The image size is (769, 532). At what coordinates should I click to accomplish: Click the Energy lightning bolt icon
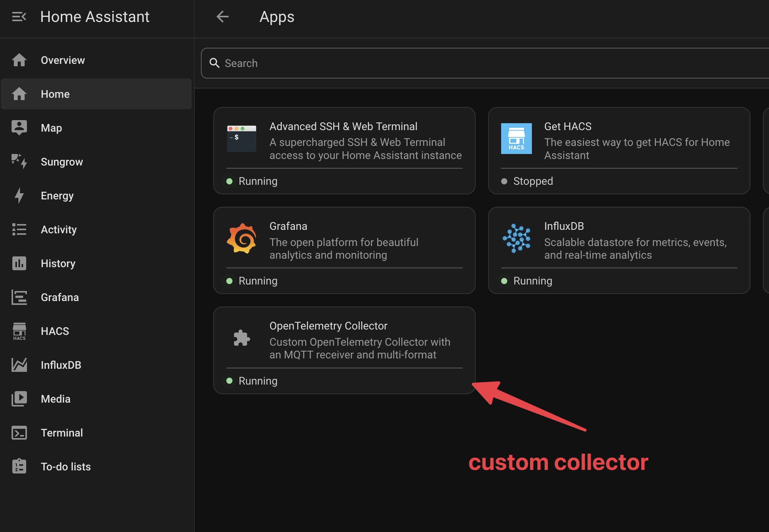(x=19, y=196)
